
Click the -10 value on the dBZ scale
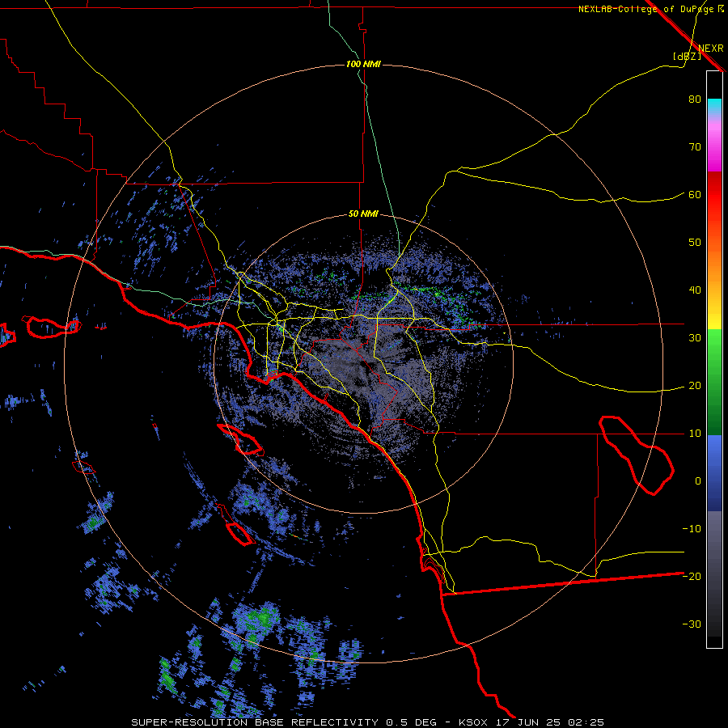(692, 529)
